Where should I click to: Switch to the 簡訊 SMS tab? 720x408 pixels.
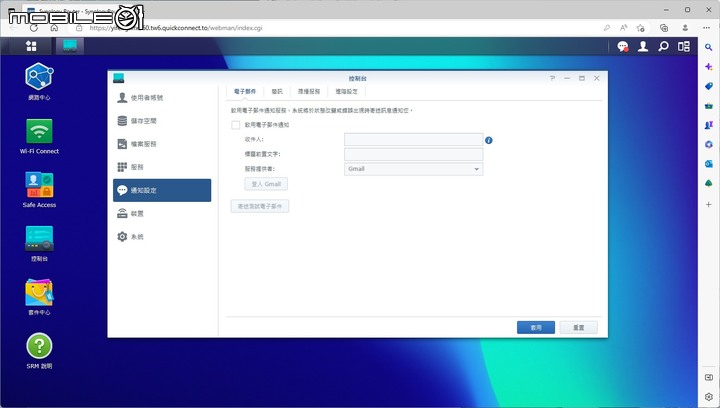[277, 91]
